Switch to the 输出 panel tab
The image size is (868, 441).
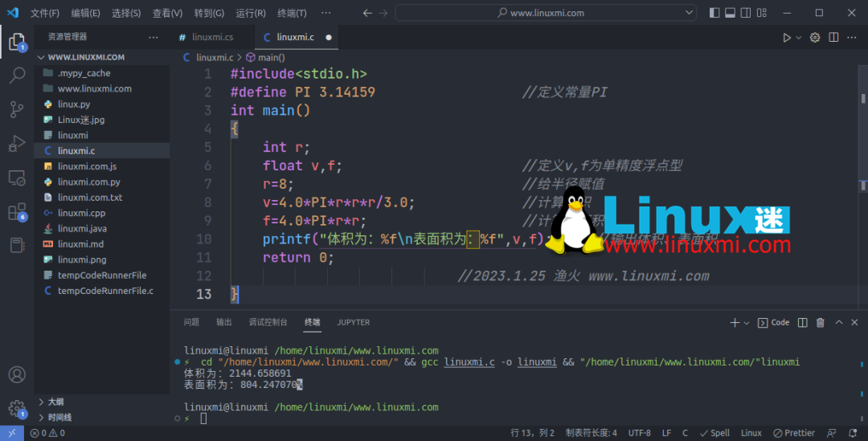tap(224, 322)
